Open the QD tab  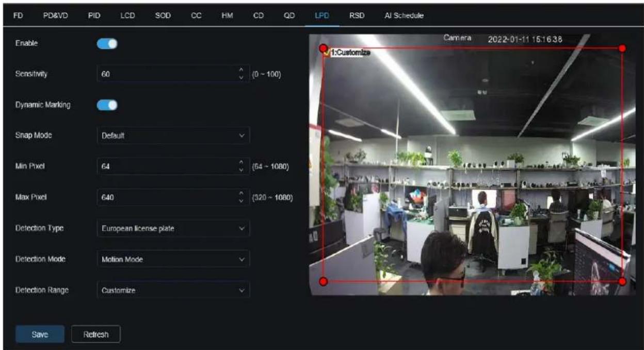pos(289,16)
